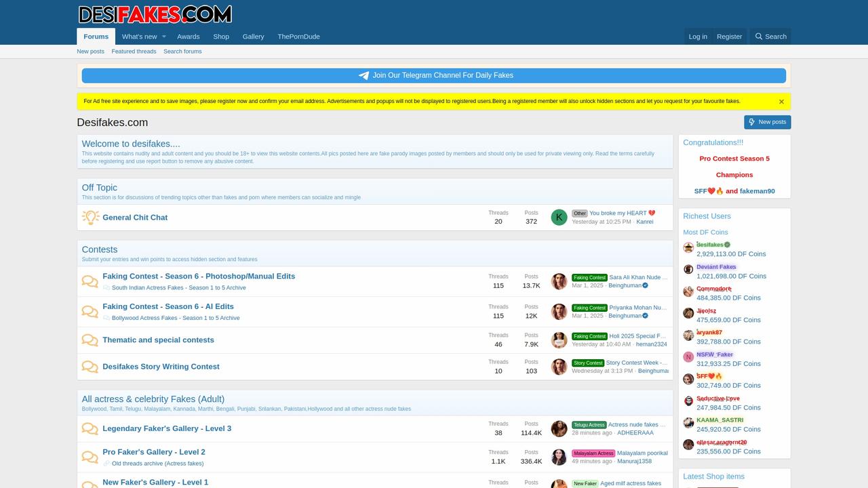Open the Off Topic category heading

coord(100,188)
